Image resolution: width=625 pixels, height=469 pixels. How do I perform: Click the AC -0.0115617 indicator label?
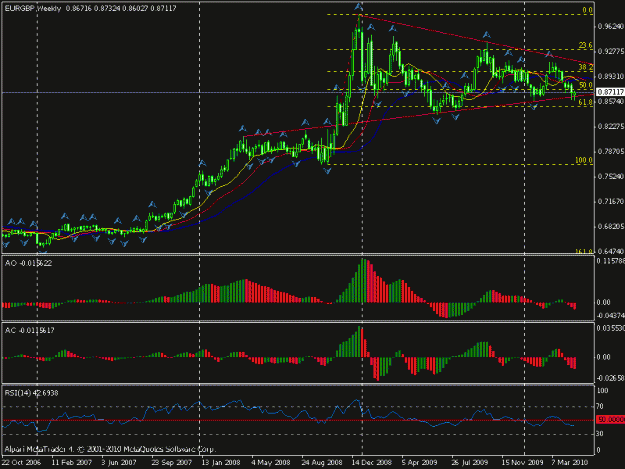29,330
